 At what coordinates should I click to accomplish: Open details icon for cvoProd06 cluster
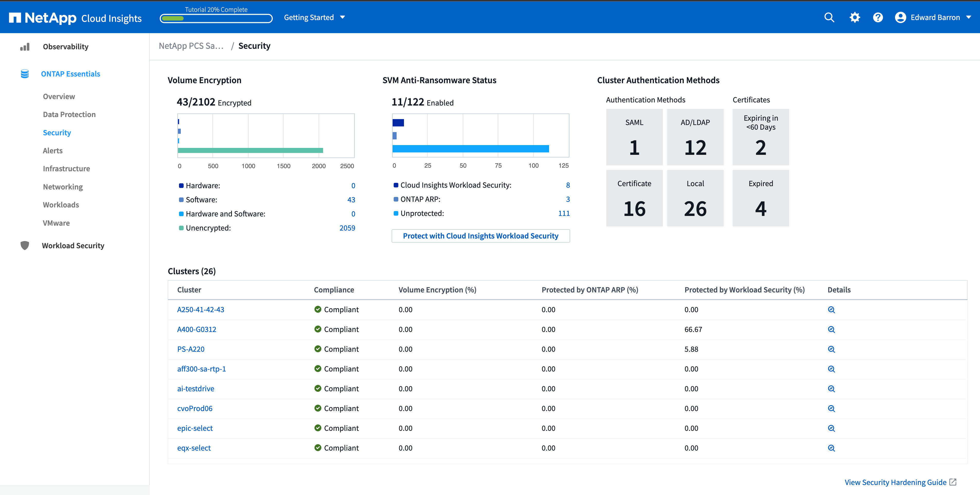[831, 408]
